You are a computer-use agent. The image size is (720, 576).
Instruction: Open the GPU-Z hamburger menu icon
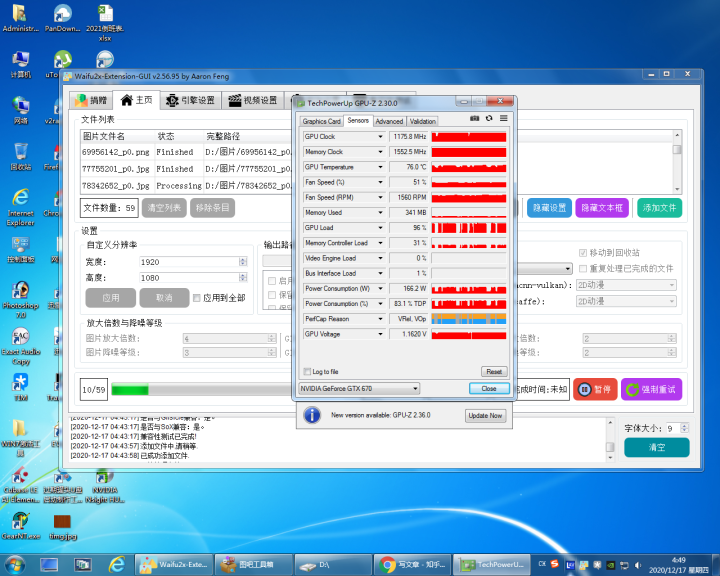click(x=504, y=119)
